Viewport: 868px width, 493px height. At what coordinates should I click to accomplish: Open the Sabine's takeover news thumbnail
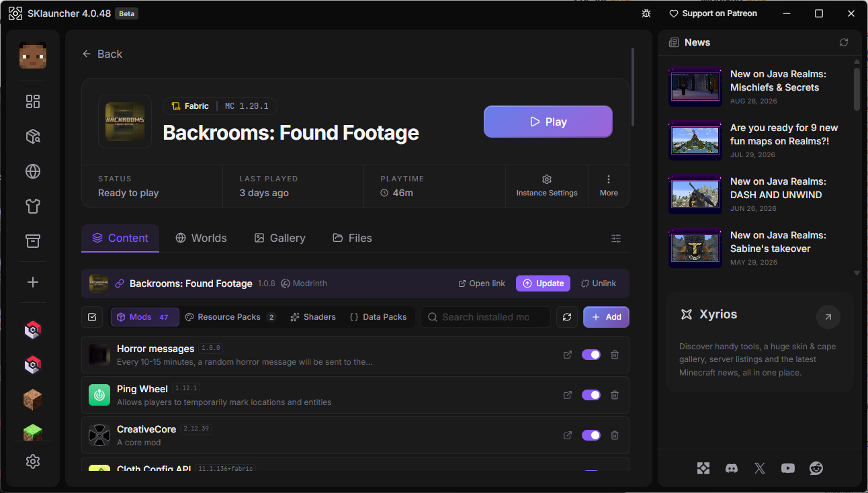tap(695, 249)
